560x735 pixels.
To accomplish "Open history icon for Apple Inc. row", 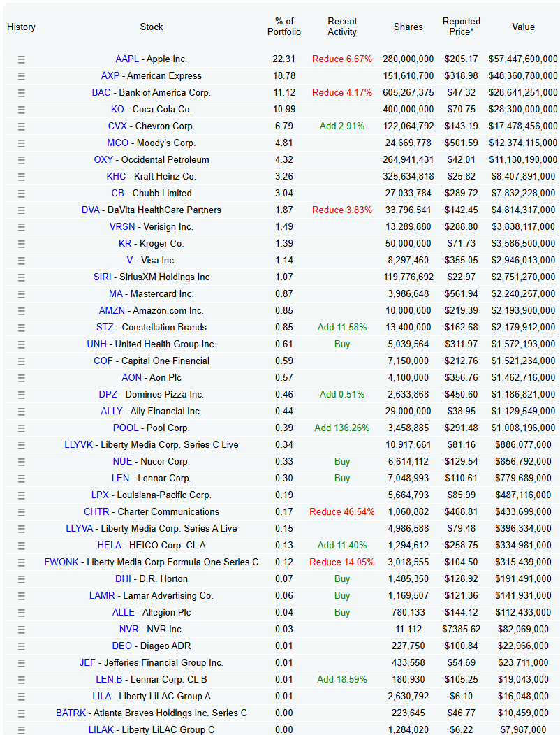I will pos(21,59).
